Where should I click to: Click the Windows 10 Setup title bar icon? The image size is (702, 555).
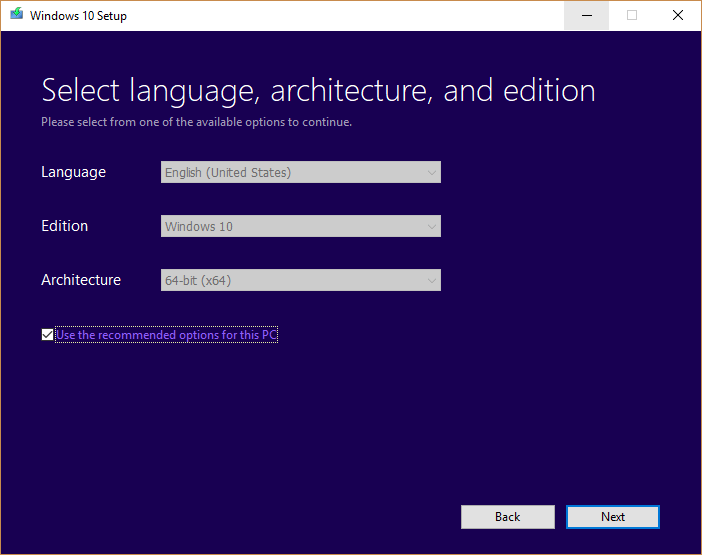click(x=17, y=14)
